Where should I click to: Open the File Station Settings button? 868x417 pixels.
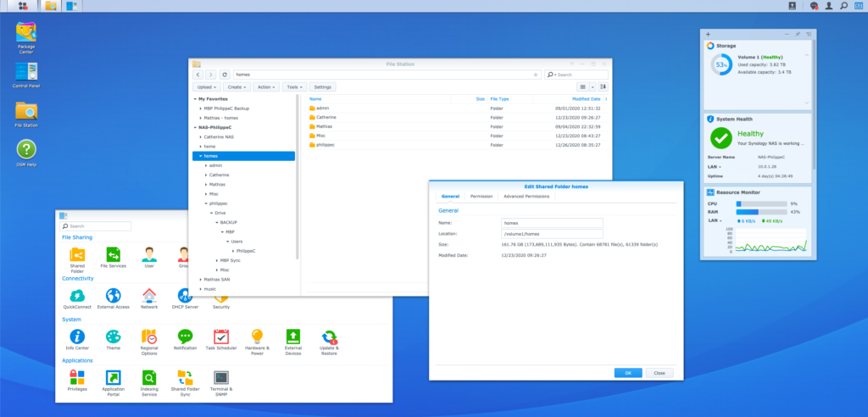tap(323, 87)
